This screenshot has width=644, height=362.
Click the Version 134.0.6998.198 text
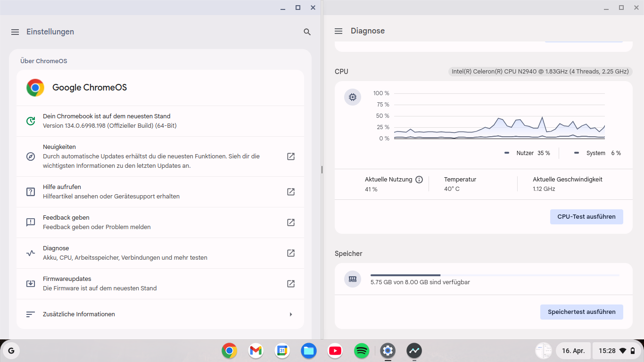110,126
